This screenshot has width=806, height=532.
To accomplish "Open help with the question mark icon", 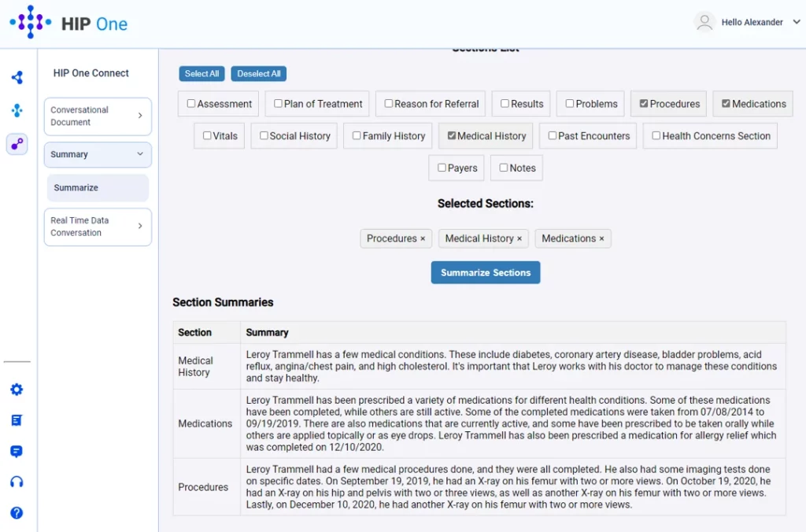I will [x=17, y=513].
